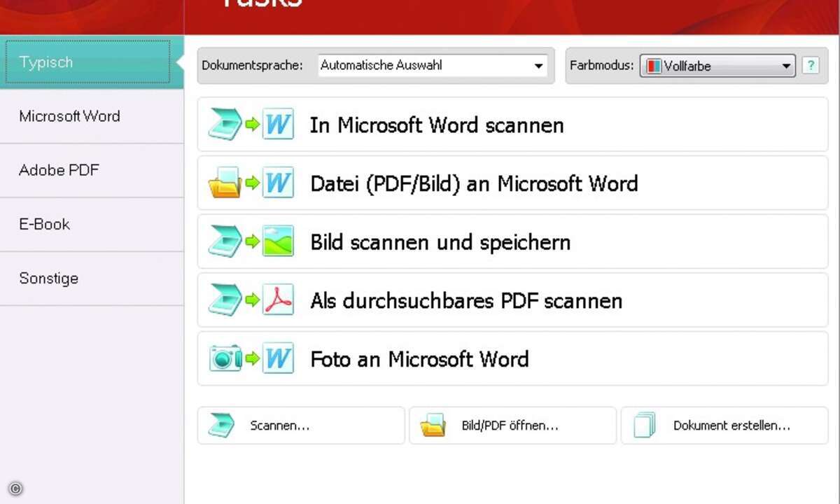Click Word icon in Word scannen row
The image size is (840, 504).
[x=278, y=125]
